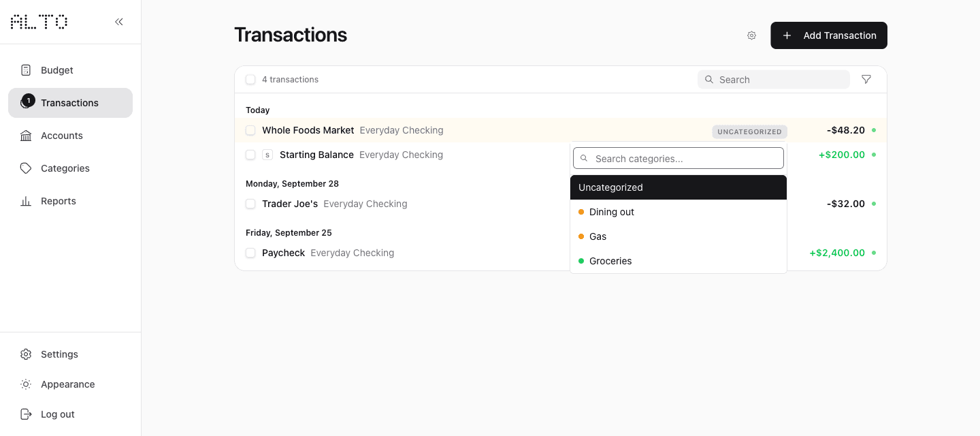
Task: Click the green status dot for Whole Foods Market
Action: point(874,130)
